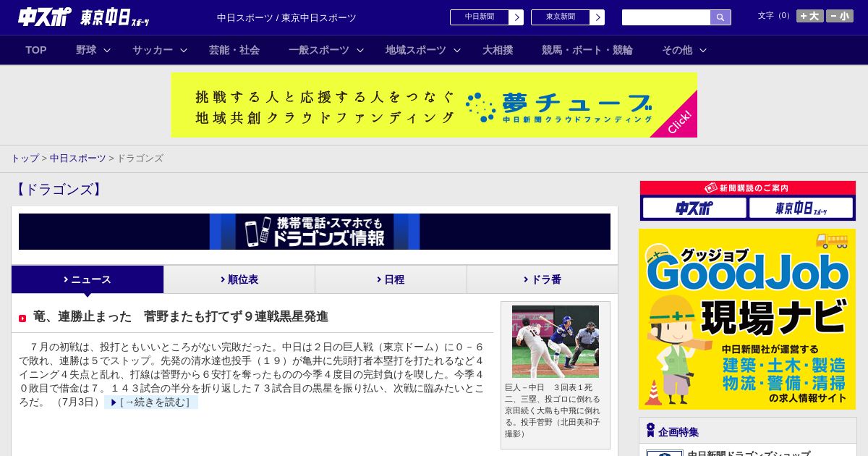Open the baseball game photo thumbnail
This screenshot has height=456, width=868.
tap(556, 342)
